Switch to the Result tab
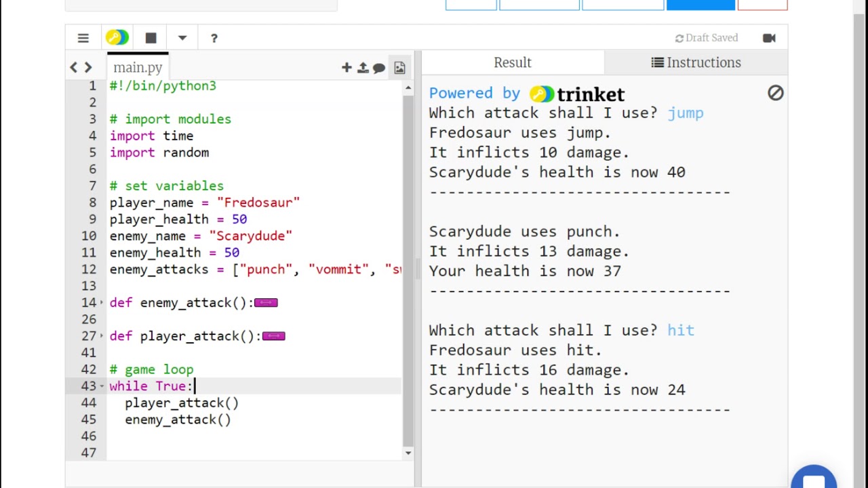The image size is (868, 488). (x=513, y=62)
